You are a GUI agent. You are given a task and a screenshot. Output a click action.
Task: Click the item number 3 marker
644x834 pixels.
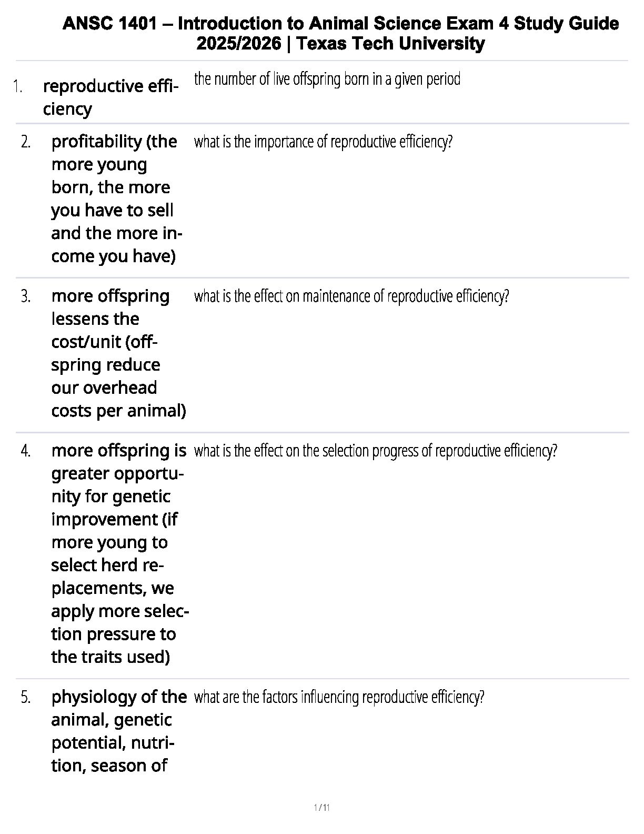tap(26, 296)
